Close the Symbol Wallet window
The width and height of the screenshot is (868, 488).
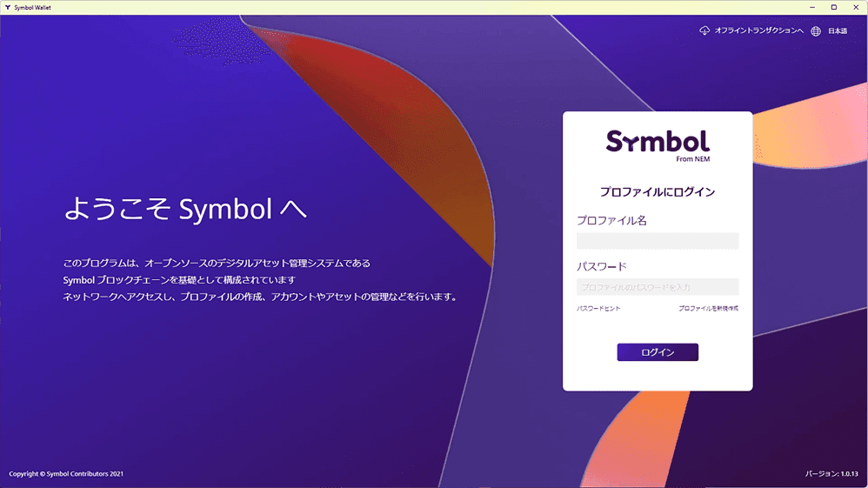point(856,7)
